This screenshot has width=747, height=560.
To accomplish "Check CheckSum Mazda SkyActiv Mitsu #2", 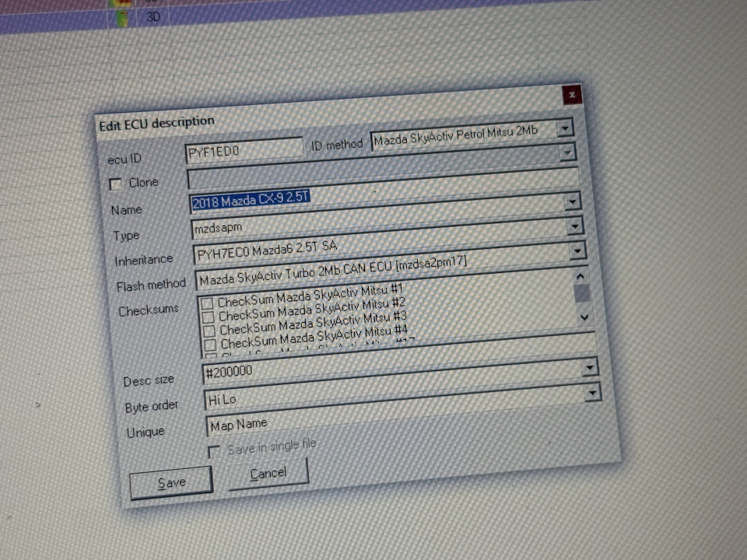I will pos(208,317).
